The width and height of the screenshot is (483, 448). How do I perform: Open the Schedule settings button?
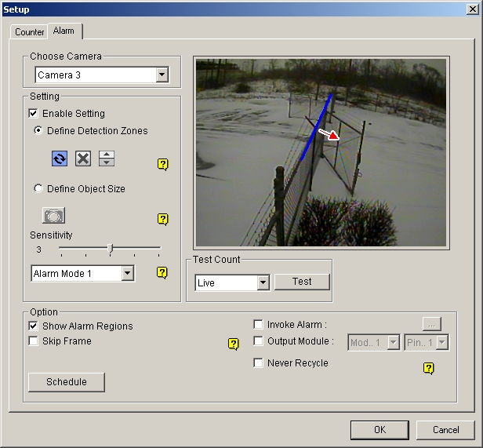(67, 382)
